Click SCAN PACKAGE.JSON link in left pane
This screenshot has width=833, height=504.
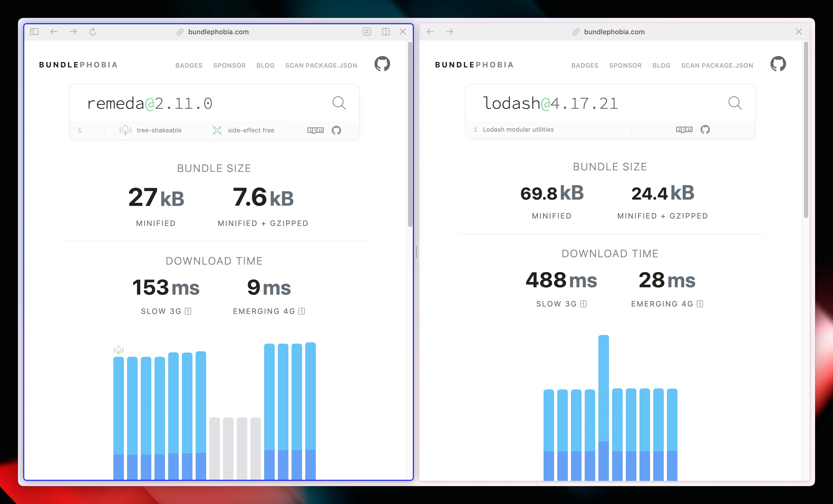point(321,66)
